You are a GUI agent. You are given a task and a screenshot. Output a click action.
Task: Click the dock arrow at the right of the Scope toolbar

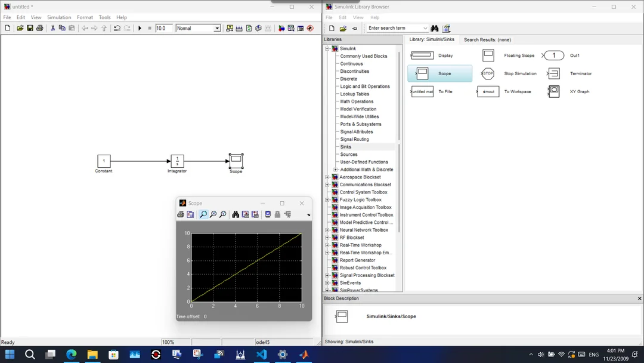(x=308, y=214)
